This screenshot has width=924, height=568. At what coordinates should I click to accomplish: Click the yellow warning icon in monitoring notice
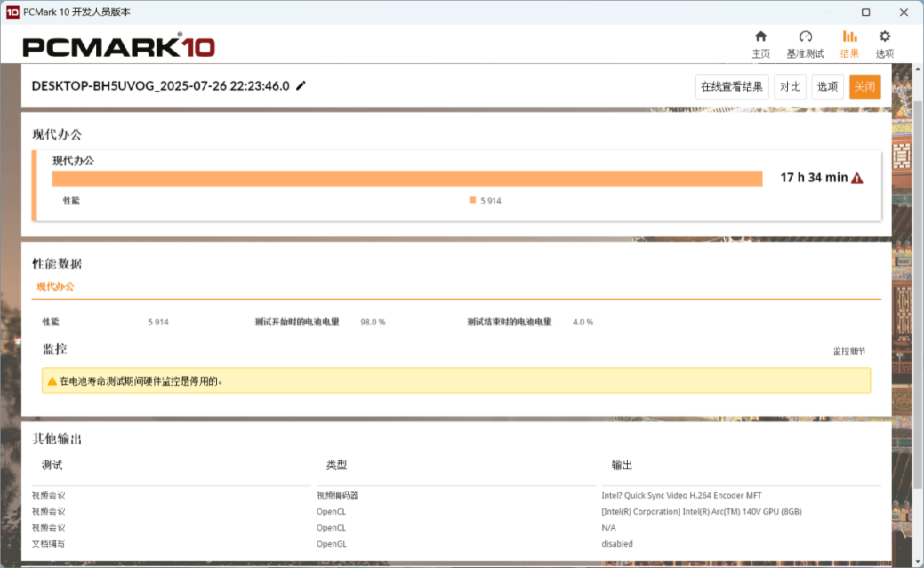pos(52,382)
